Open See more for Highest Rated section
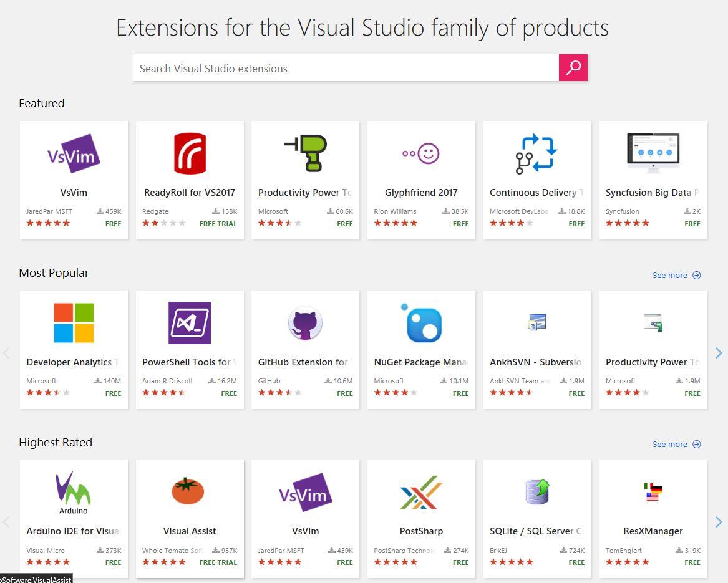 point(676,444)
